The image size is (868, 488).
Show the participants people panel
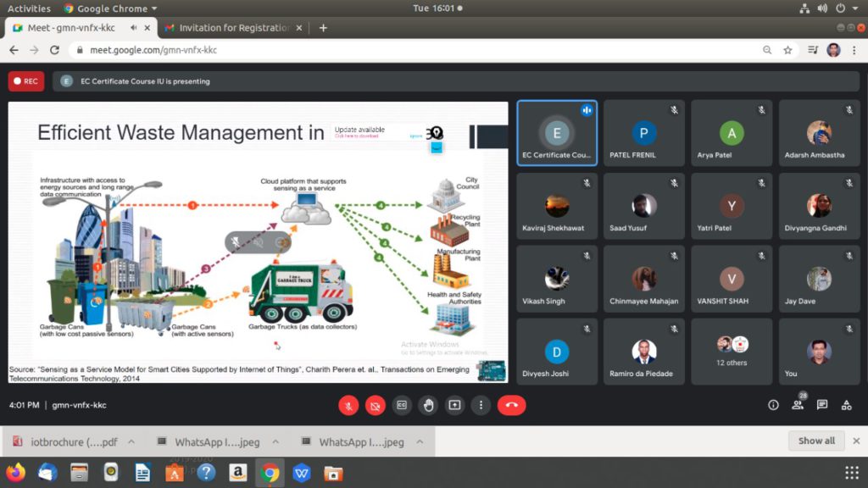point(797,405)
